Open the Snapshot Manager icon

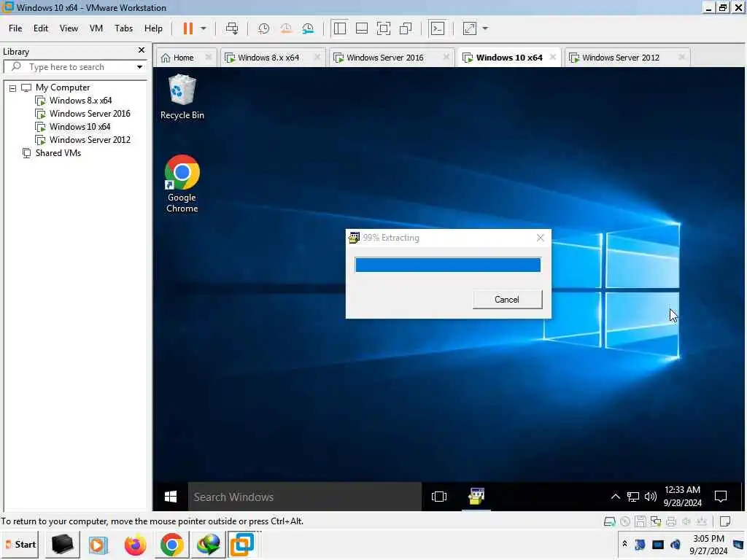point(308,28)
